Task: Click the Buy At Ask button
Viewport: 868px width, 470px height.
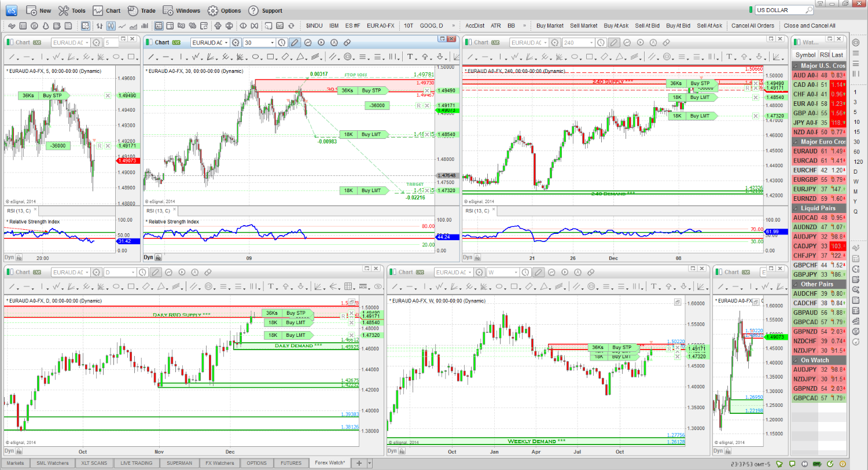Action: pyautogui.click(x=616, y=25)
